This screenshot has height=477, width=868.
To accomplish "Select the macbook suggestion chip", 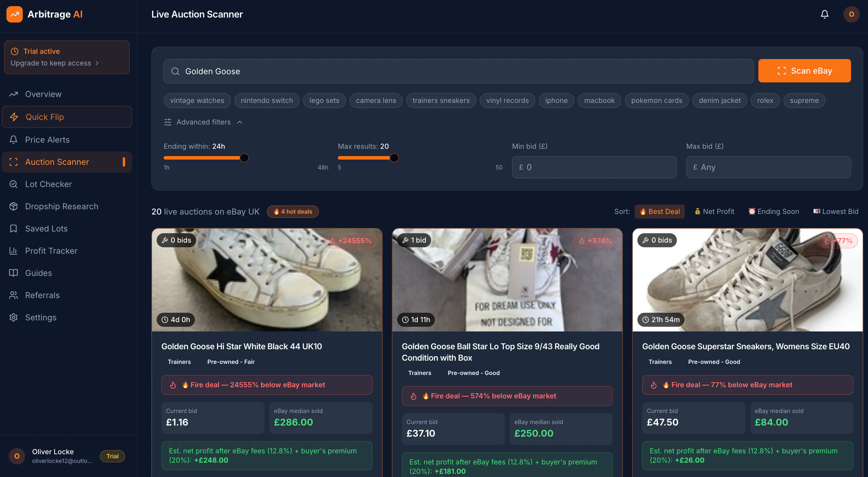I will (599, 101).
